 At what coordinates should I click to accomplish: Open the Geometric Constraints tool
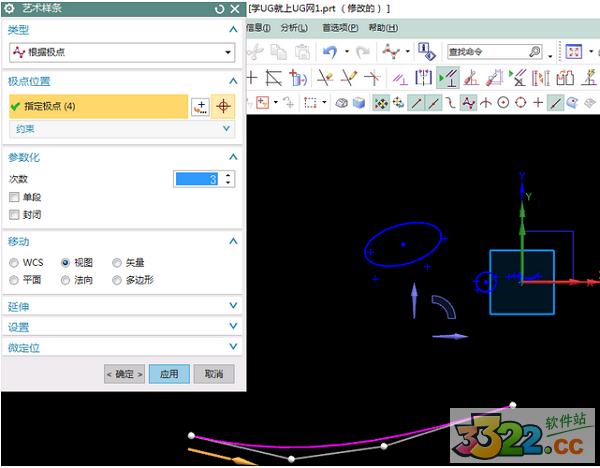tap(400, 78)
